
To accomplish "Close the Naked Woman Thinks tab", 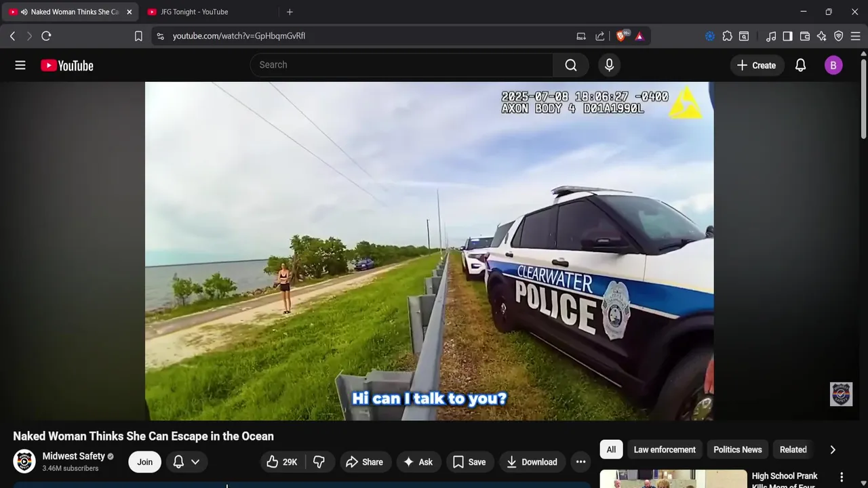I will (129, 12).
